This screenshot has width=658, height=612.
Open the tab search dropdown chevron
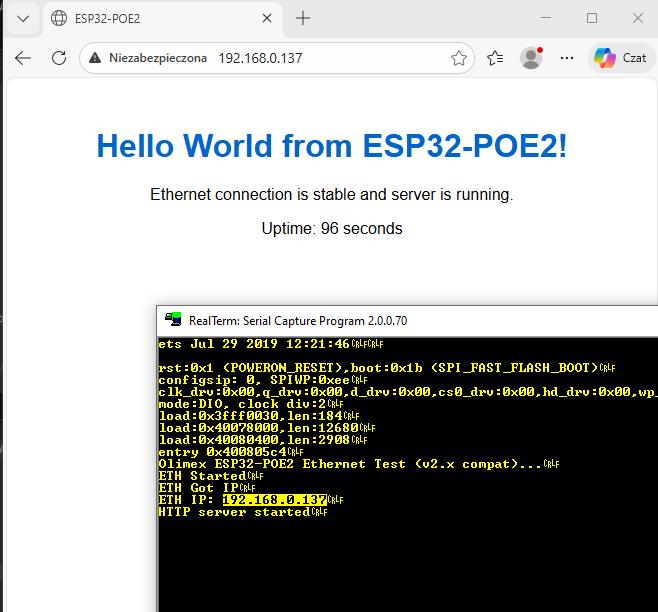(23, 18)
